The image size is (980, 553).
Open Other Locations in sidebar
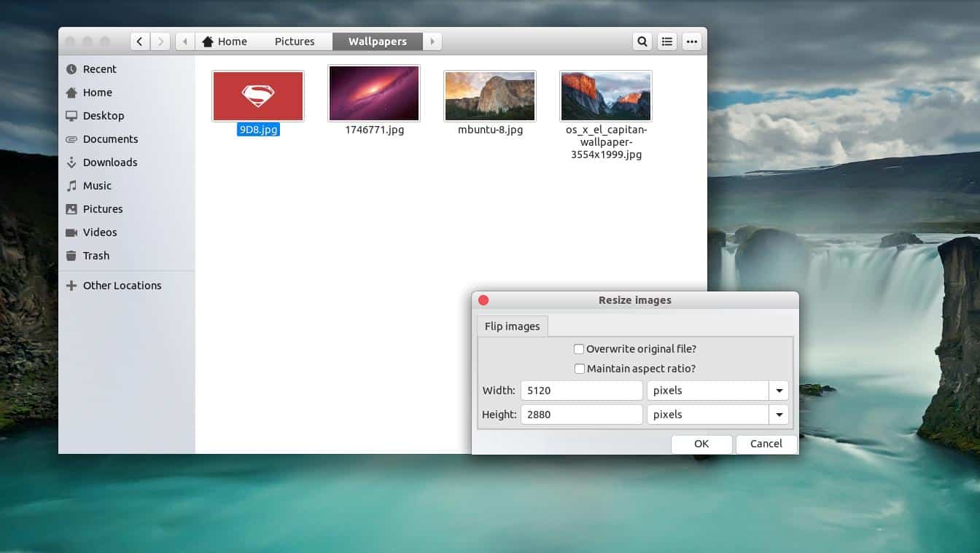coord(127,286)
